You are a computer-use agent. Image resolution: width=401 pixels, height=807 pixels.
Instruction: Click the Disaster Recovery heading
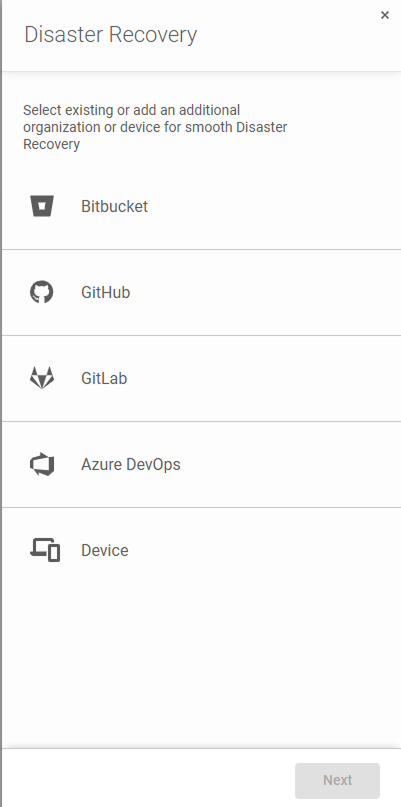coord(111,35)
